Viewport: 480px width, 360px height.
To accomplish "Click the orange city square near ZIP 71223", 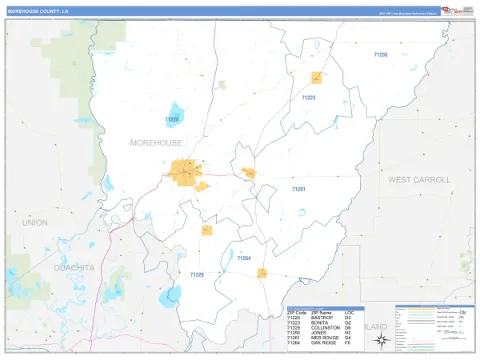I will [316, 78].
